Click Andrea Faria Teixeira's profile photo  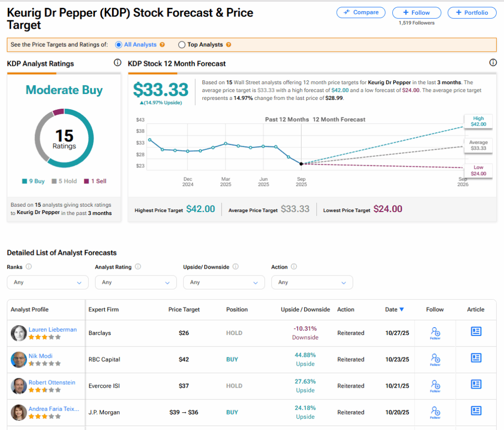coord(19,412)
